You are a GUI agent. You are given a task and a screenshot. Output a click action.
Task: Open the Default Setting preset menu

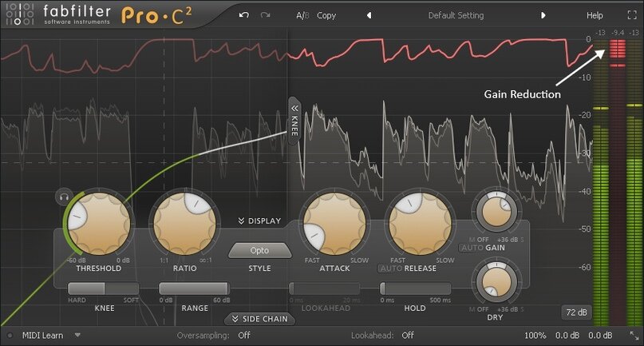click(456, 16)
